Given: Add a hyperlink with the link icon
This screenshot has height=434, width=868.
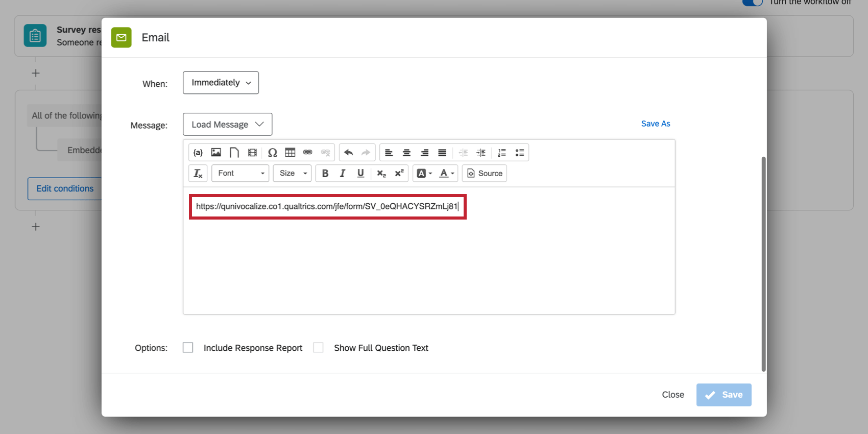Looking at the screenshot, I should pyautogui.click(x=307, y=153).
